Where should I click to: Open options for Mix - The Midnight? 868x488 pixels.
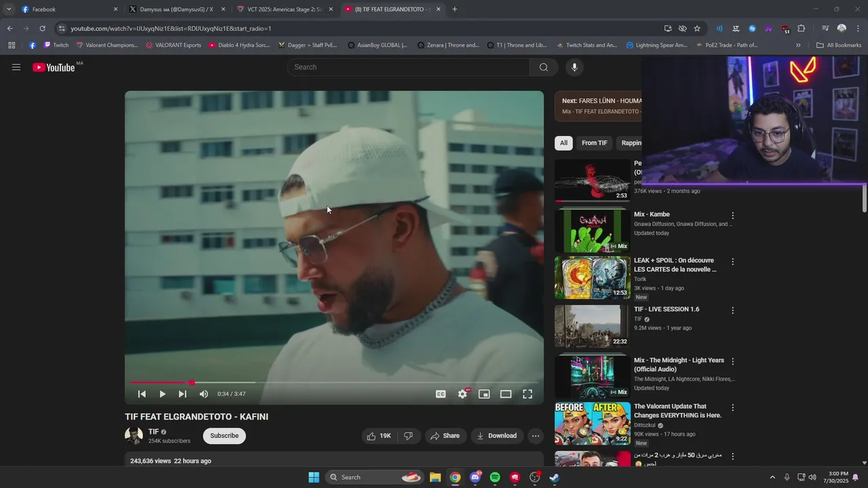pos(732,361)
